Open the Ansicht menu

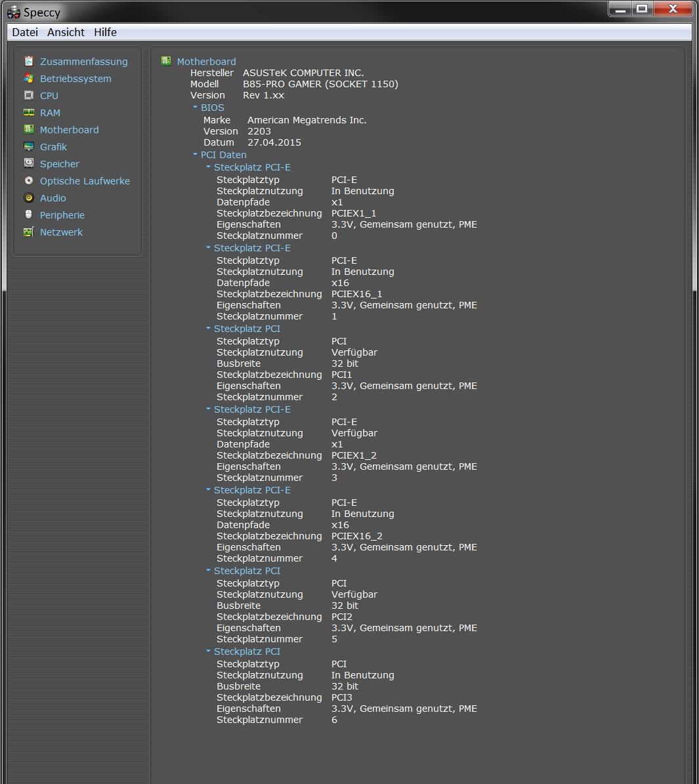point(66,32)
